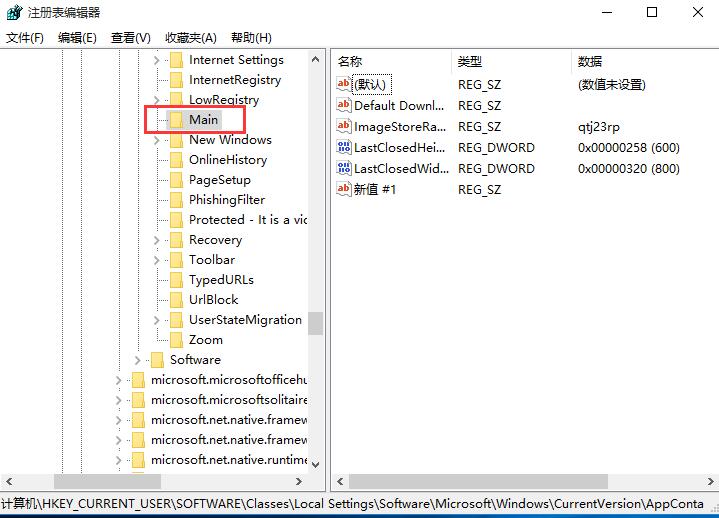
Task: Click the 0x00000320 (800) data cell
Action: pos(629,169)
